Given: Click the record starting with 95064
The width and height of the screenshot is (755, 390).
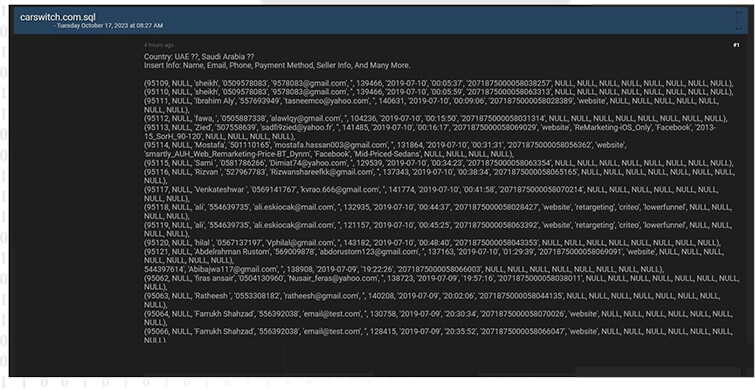Looking at the screenshot, I should 439,318.
